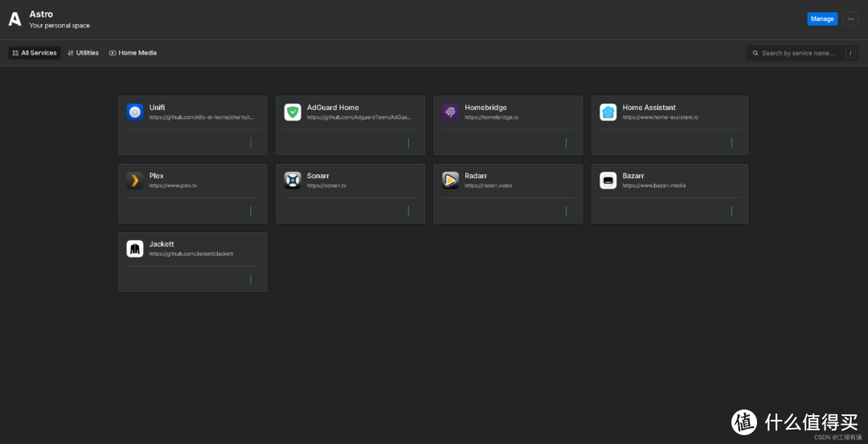The width and height of the screenshot is (868, 444).
Task: Click the green status bar on Bazarr card
Action: click(x=732, y=211)
